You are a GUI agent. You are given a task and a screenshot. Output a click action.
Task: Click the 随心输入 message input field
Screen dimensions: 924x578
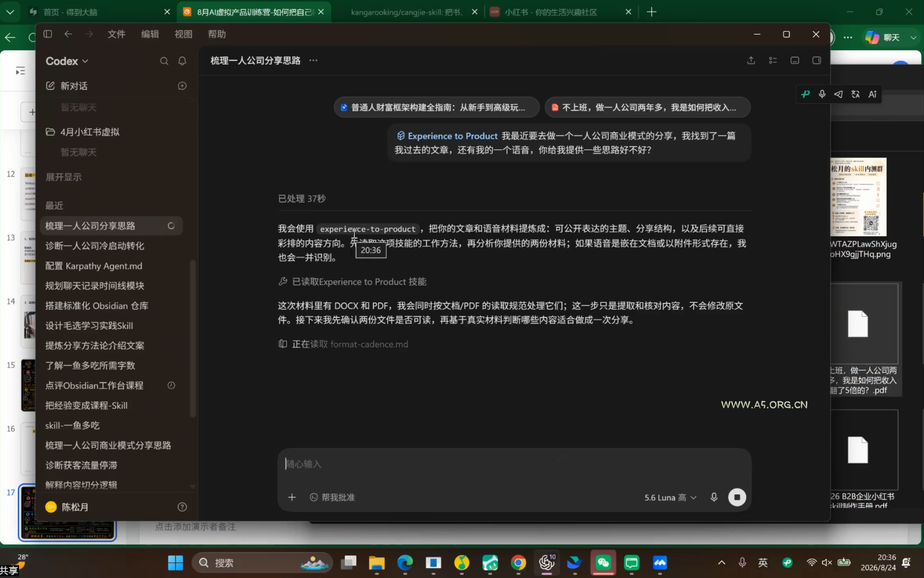pyautogui.click(x=514, y=464)
